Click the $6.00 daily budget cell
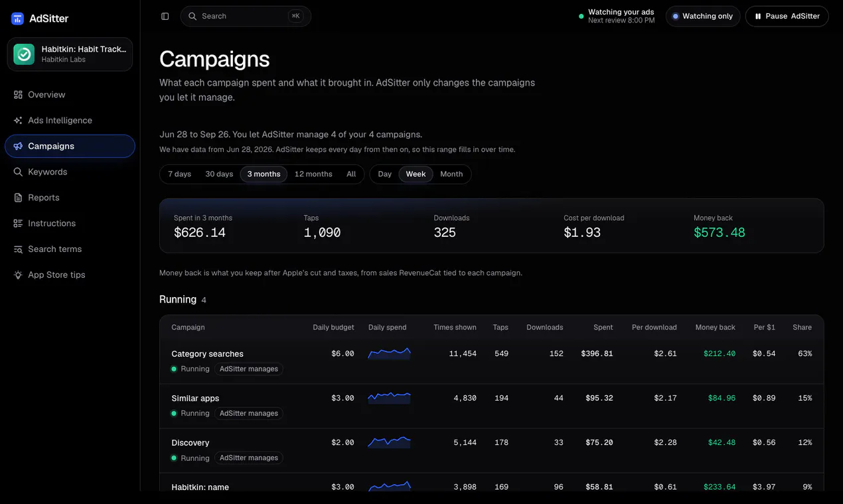Viewport: 843px width, 504px height. pyautogui.click(x=343, y=354)
